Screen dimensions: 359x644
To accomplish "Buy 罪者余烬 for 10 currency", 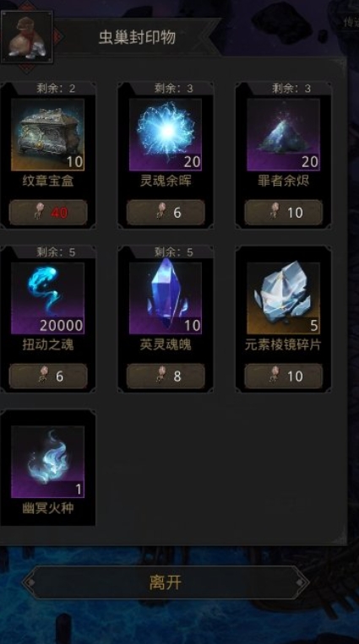I will pyautogui.click(x=284, y=213).
